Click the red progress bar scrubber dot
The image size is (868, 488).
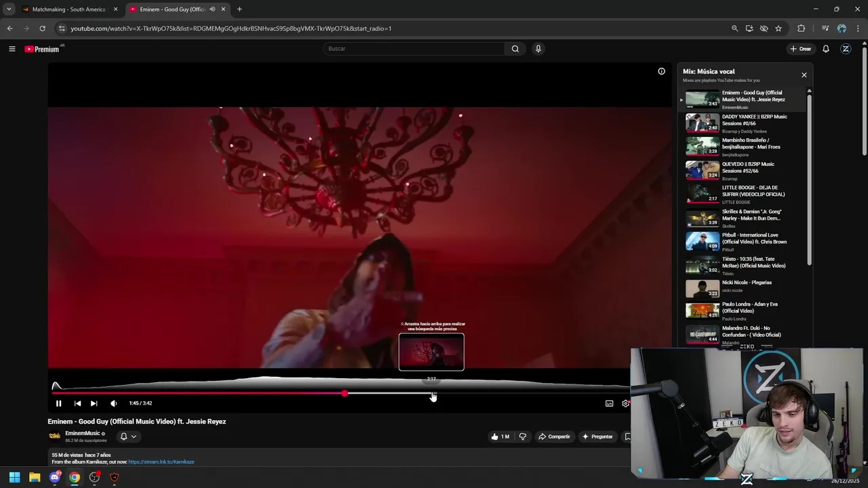point(344,393)
